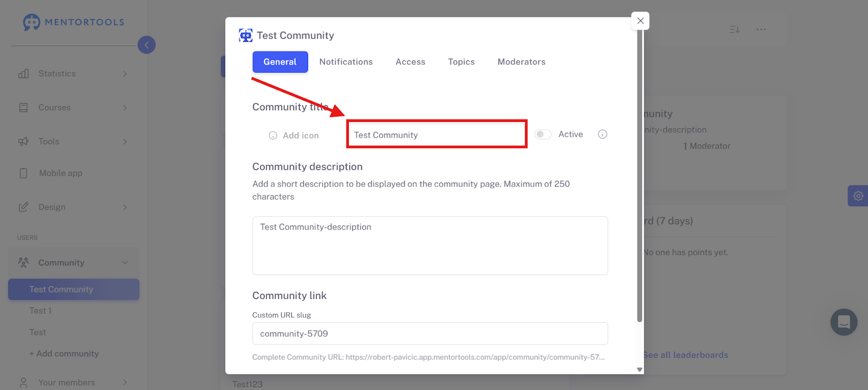Click the Community title input field
868x390 pixels.
pos(437,135)
